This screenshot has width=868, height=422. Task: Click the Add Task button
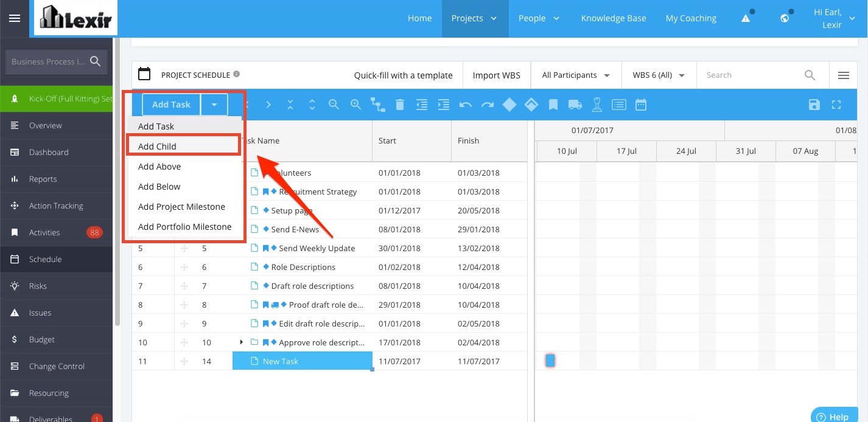coord(171,105)
